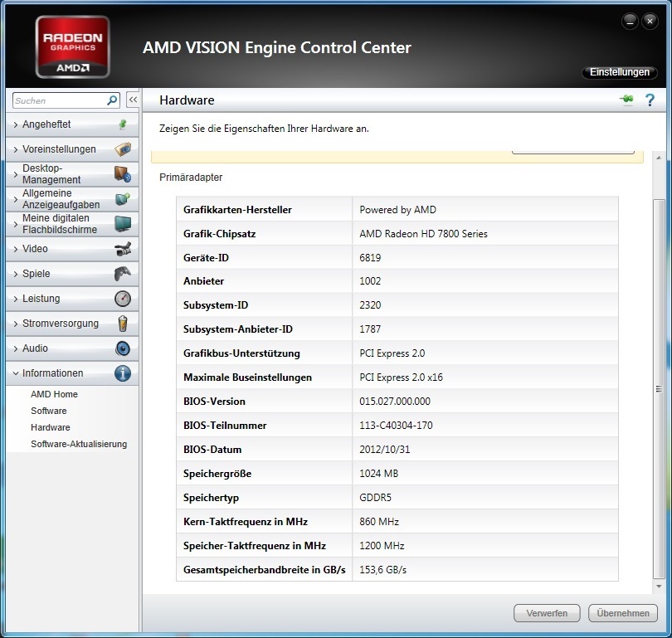
Task: Click the scrollbar up arrow
Action: tap(659, 158)
